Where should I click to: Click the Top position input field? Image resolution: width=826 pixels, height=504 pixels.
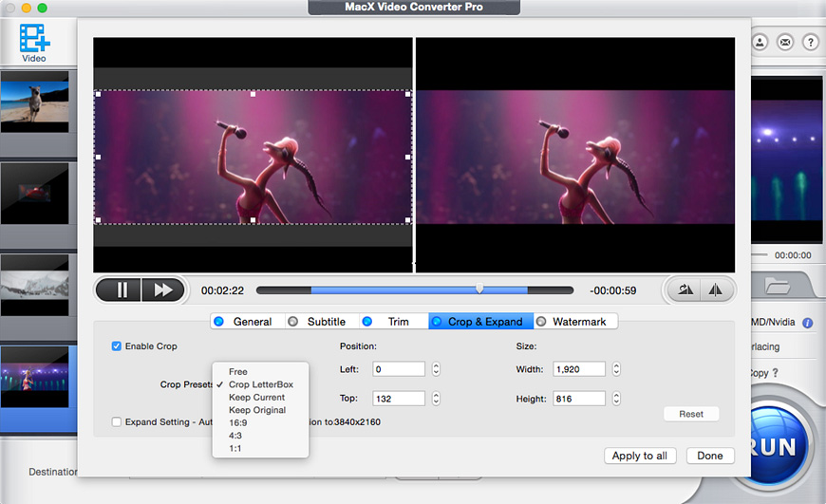pos(399,399)
